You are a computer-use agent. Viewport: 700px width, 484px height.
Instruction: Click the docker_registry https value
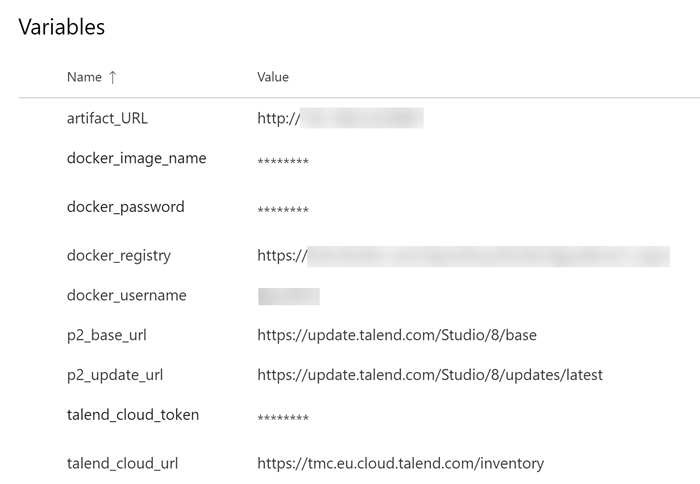point(462,255)
